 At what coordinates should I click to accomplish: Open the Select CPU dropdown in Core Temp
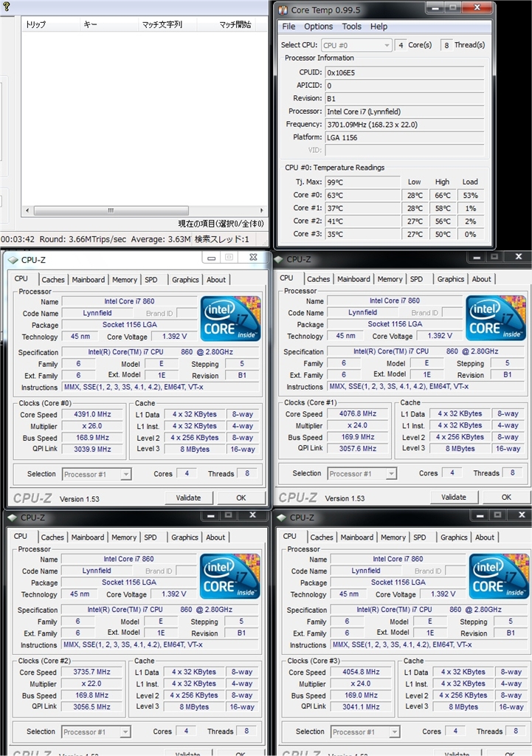[356, 45]
